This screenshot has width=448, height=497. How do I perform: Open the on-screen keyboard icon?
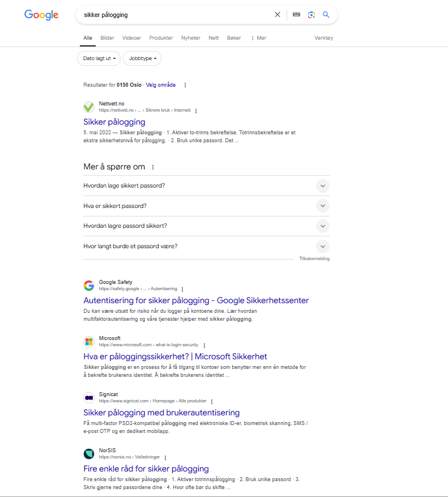coord(296,15)
